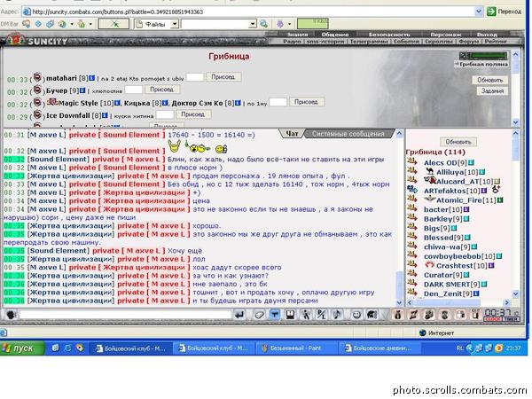Open the Рейтинг link
The width and height of the screenshot is (532, 399).
pyautogui.click(x=496, y=42)
